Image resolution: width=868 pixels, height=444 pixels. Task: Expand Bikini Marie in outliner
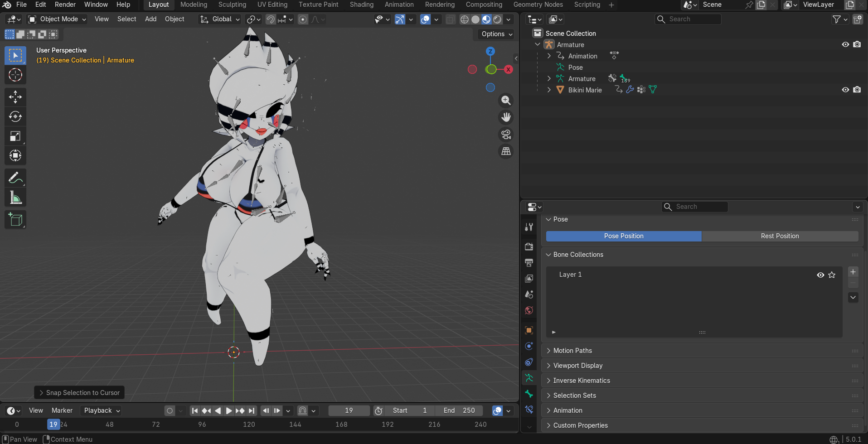click(549, 90)
